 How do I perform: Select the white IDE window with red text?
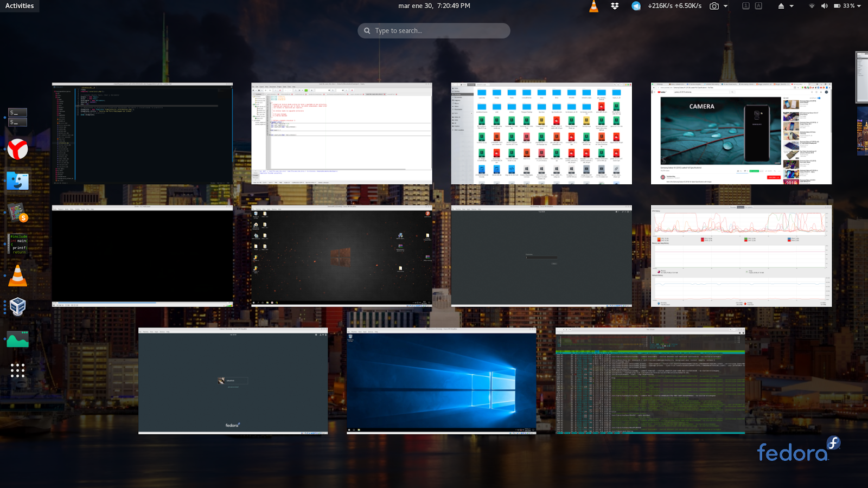[x=342, y=133]
